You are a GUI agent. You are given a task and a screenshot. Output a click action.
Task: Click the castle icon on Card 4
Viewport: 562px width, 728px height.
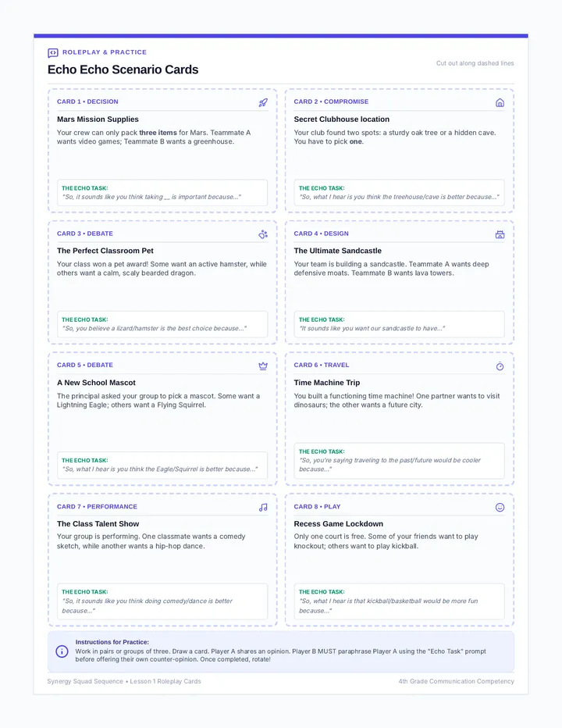(500, 234)
